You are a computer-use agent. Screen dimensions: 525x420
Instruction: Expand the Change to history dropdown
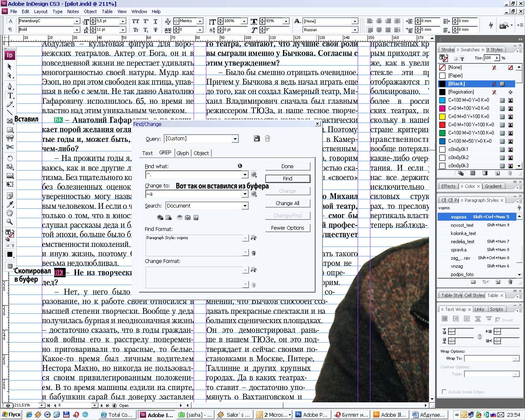click(245, 194)
